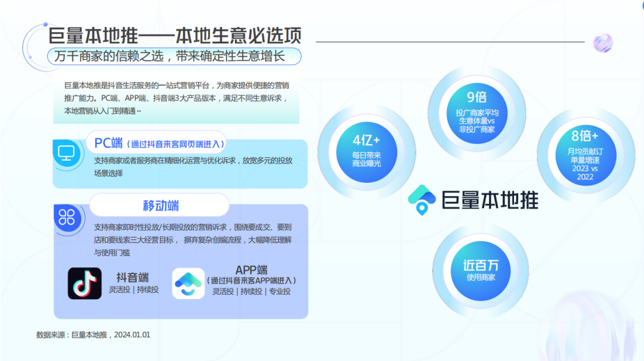Click the Douyin TikTok app icon
Viewport: 644px width, 361px height.
[85, 283]
